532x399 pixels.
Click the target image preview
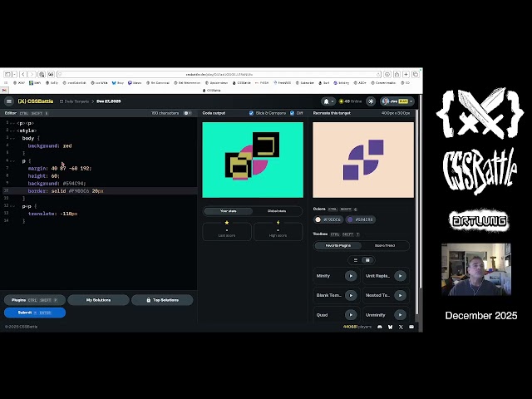click(x=363, y=160)
